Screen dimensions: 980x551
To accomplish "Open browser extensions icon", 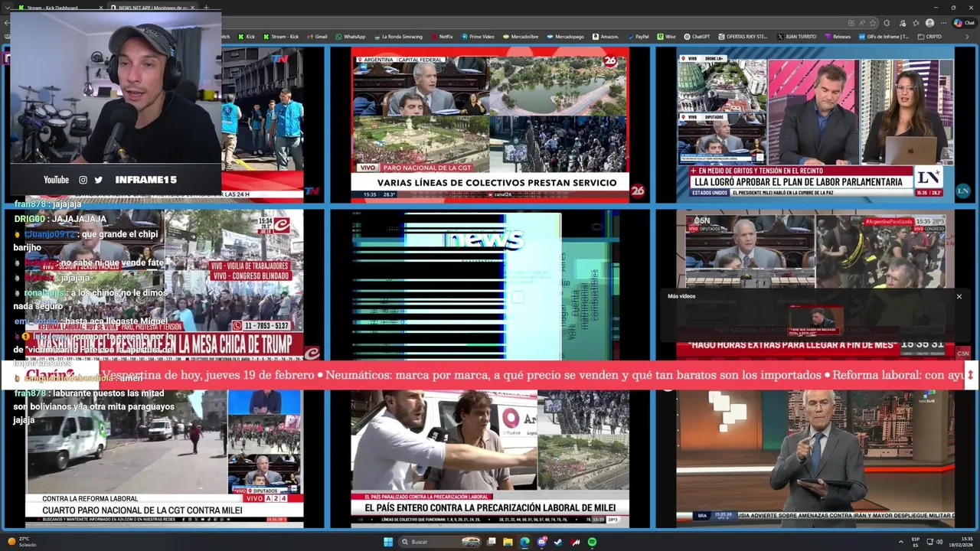I will point(887,23).
